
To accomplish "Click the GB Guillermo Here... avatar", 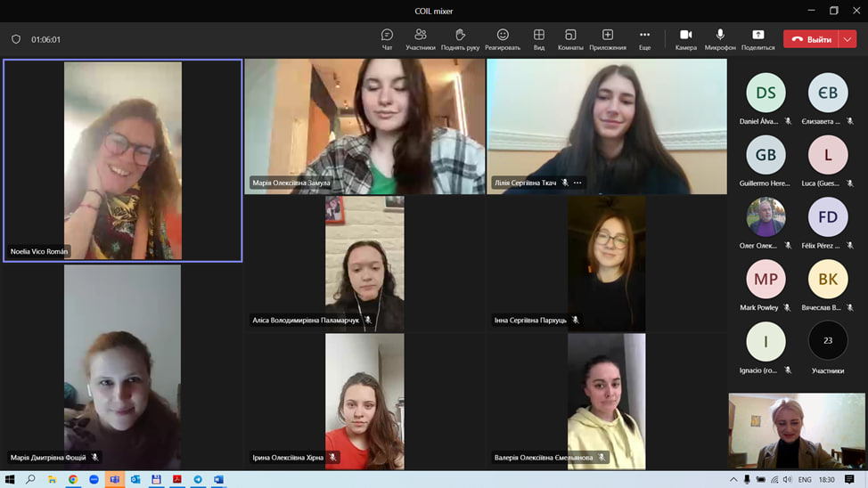I will pos(766,155).
